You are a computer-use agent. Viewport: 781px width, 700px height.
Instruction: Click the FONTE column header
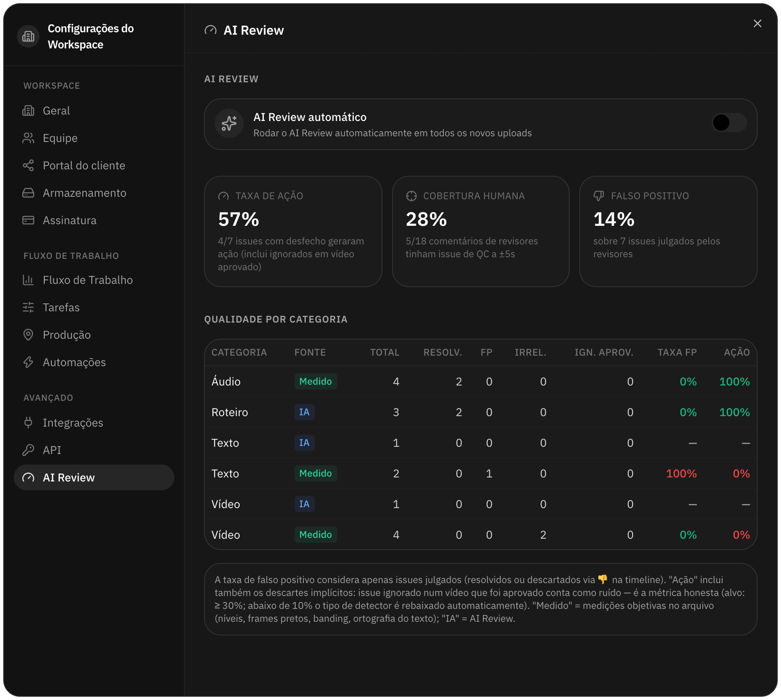point(310,352)
